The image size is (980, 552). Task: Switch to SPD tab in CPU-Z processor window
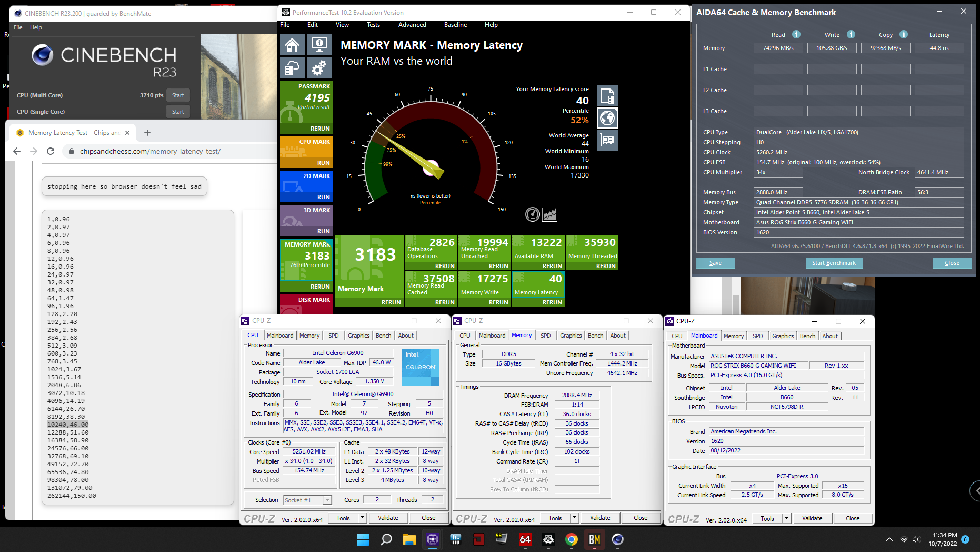[x=334, y=336]
